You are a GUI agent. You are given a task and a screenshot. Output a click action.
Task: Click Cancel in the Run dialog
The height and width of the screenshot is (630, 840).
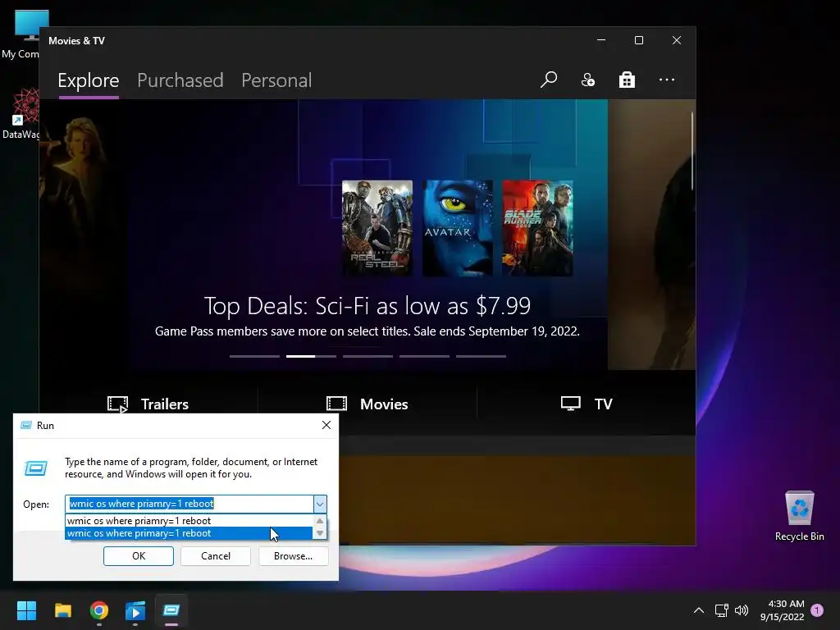click(x=216, y=556)
